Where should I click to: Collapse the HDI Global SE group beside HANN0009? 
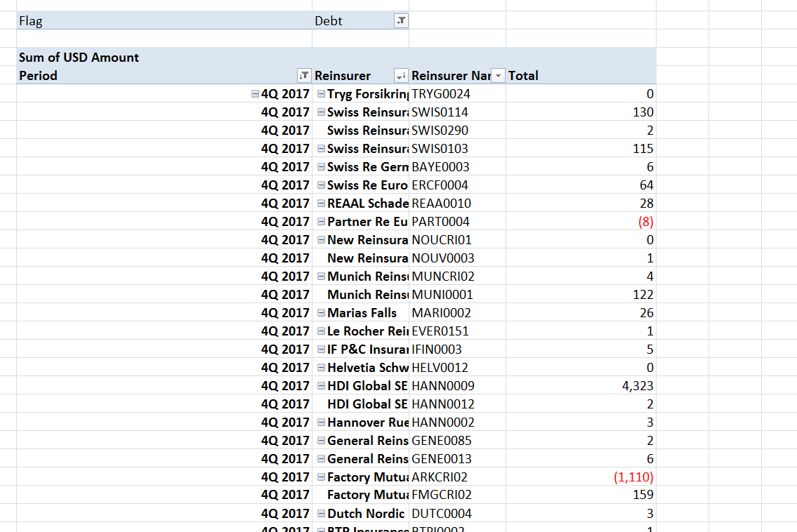(x=321, y=386)
